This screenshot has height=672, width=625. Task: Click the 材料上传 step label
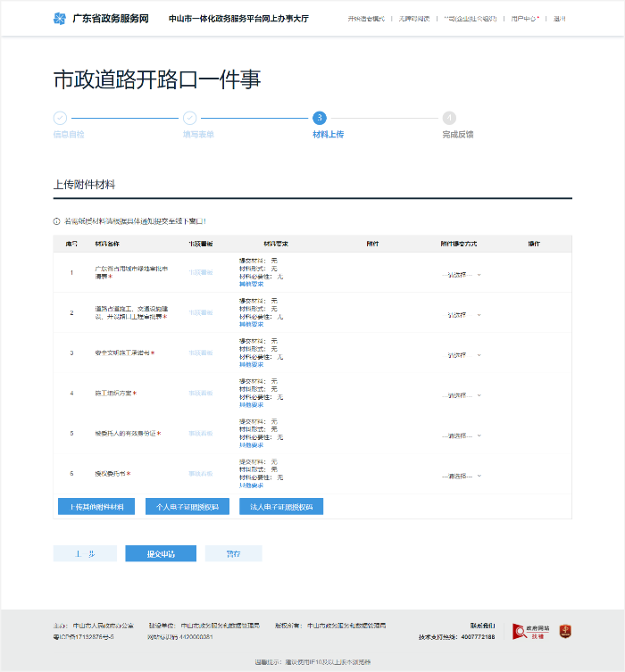tap(329, 135)
